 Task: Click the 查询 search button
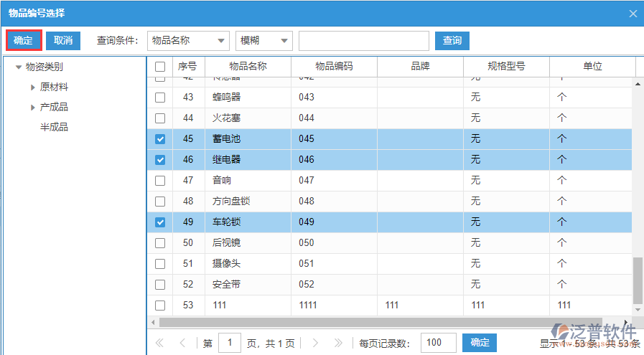coord(452,41)
